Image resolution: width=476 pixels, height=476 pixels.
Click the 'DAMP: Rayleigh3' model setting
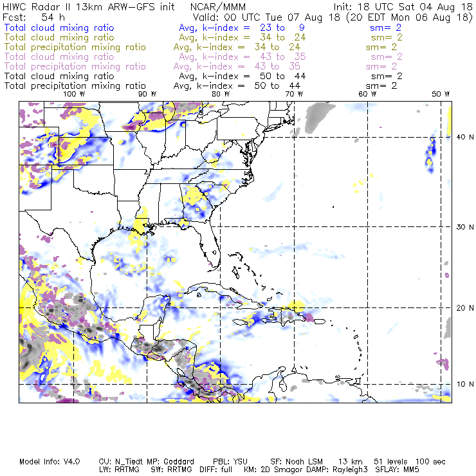tap(337, 470)
